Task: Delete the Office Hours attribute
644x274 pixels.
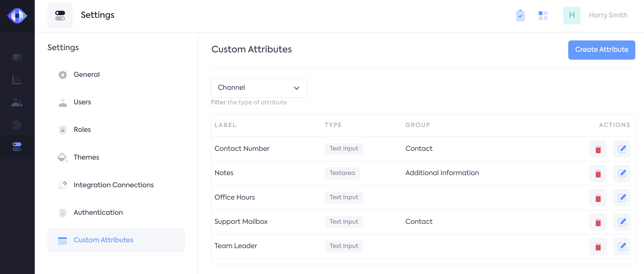Action: tap(598, 198)
